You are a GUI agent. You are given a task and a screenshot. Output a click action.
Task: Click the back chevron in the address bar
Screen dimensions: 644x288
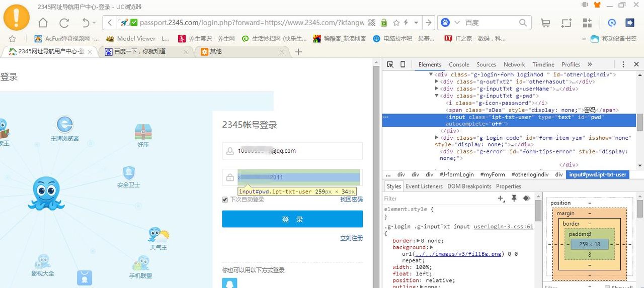tap(110, 23)
